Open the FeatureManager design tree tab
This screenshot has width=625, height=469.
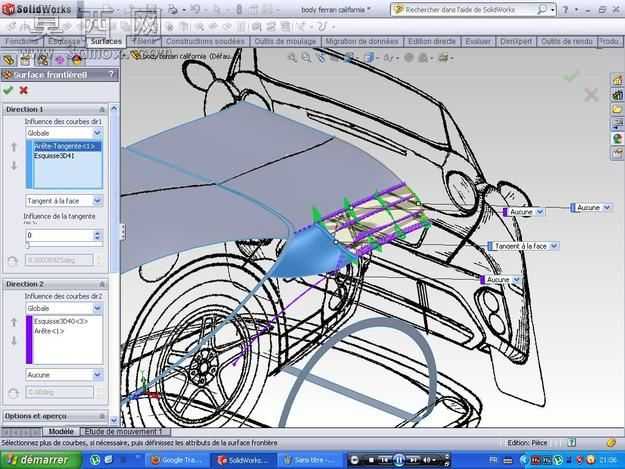[x=9, y=60]
